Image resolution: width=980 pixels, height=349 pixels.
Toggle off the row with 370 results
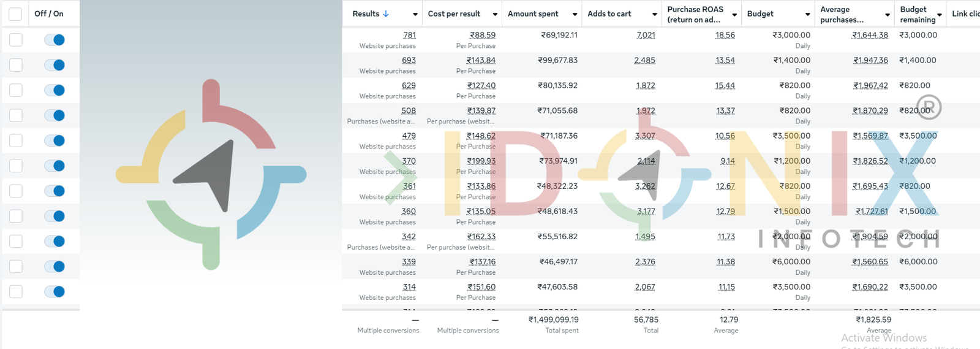[55, 166]
